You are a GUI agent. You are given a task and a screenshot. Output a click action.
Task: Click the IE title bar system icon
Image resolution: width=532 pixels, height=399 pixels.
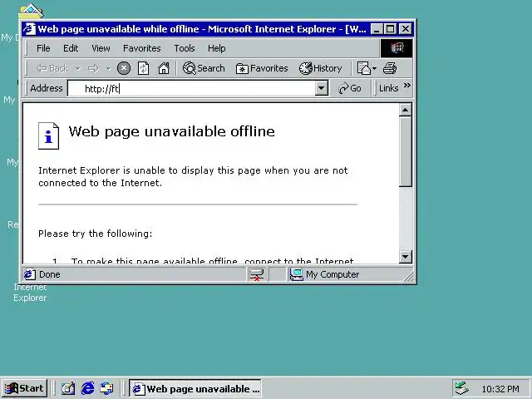(29, 29)
